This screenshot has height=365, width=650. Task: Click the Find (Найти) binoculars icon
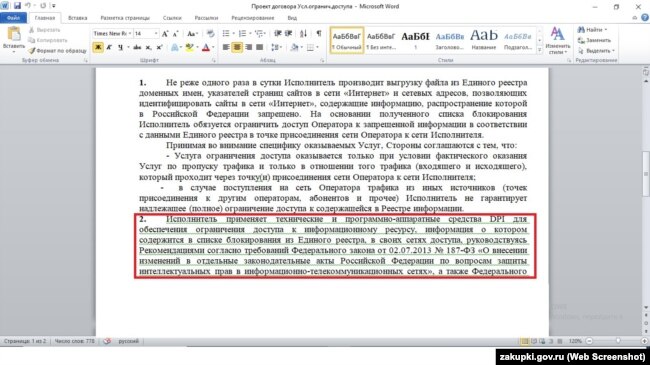point(581,30)
